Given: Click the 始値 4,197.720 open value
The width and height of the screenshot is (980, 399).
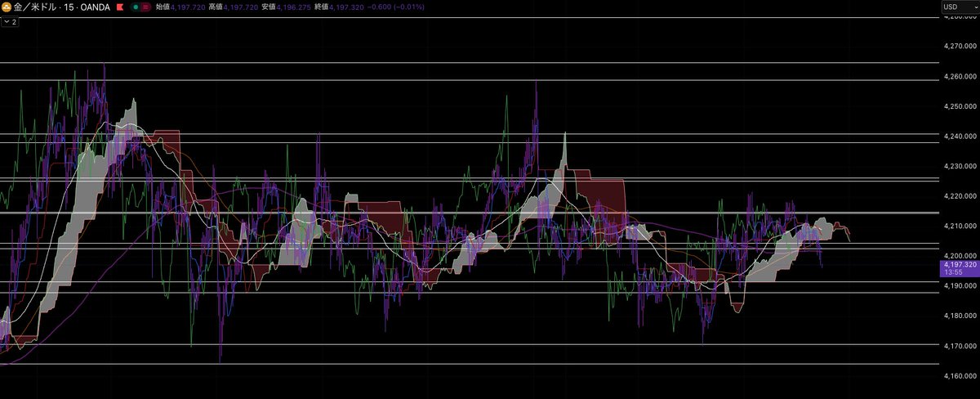Looking at the screenshot, I should [181, 7].
